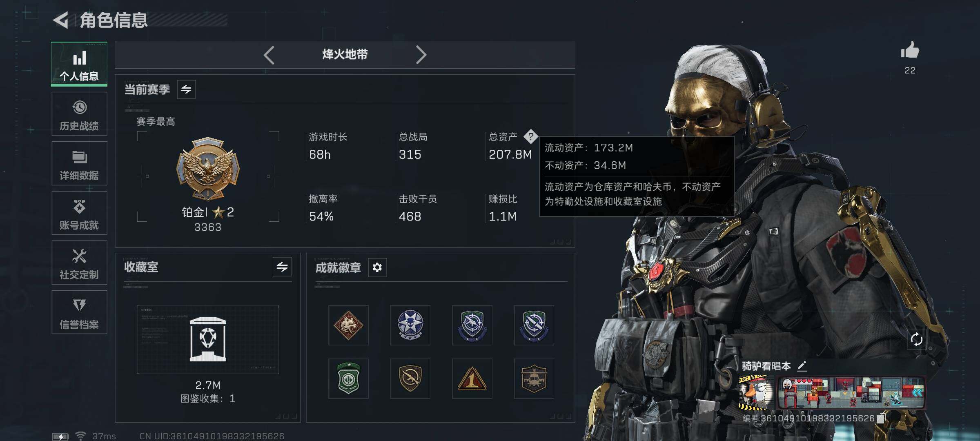
Task: Click the goose avatar picture
Action: pyautogui.click(x=756, y=392)
